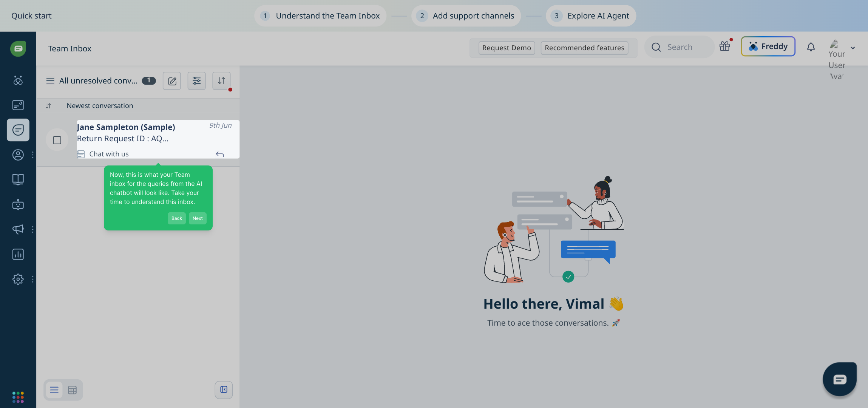Click the Request Demo button
The image size is (868, 408).
click(507, 48)
